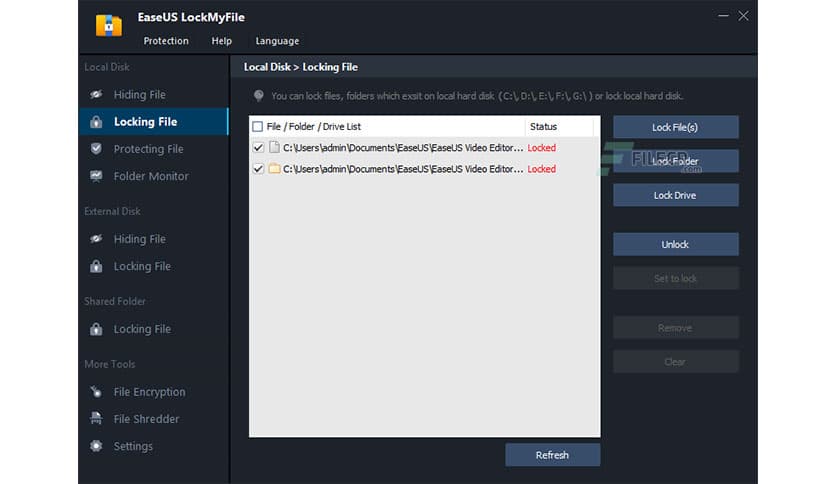Open the Language menu
This screenshot has width=836, height=484.
(x=277, y=41)
